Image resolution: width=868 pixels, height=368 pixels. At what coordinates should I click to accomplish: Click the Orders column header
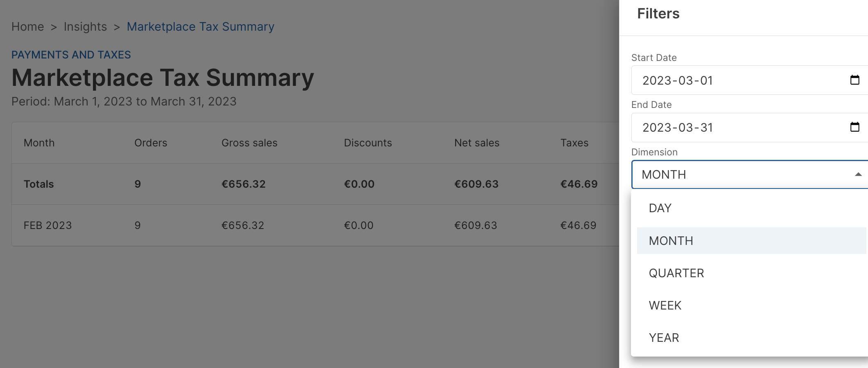pyautogui.click(x=151, y=143)
